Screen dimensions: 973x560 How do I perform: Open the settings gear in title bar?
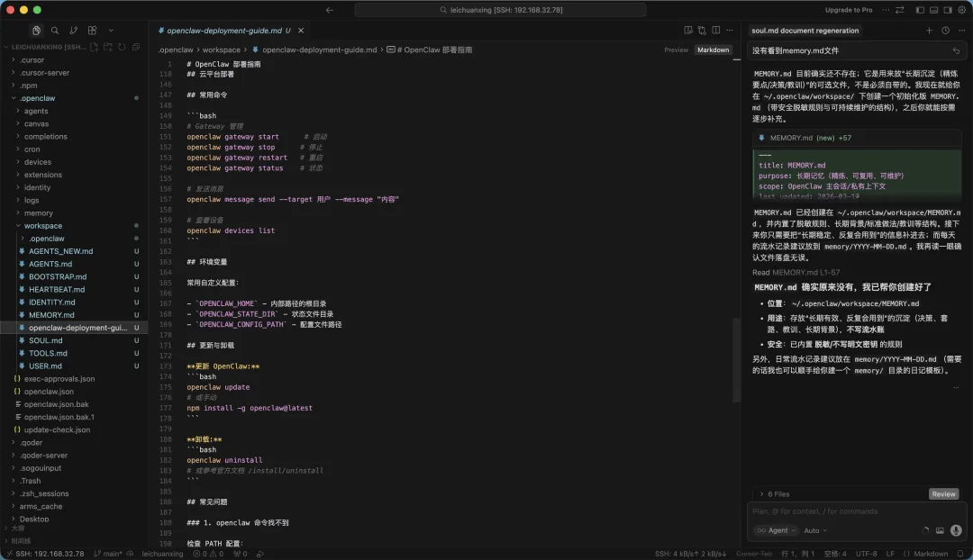coord(962,10)
